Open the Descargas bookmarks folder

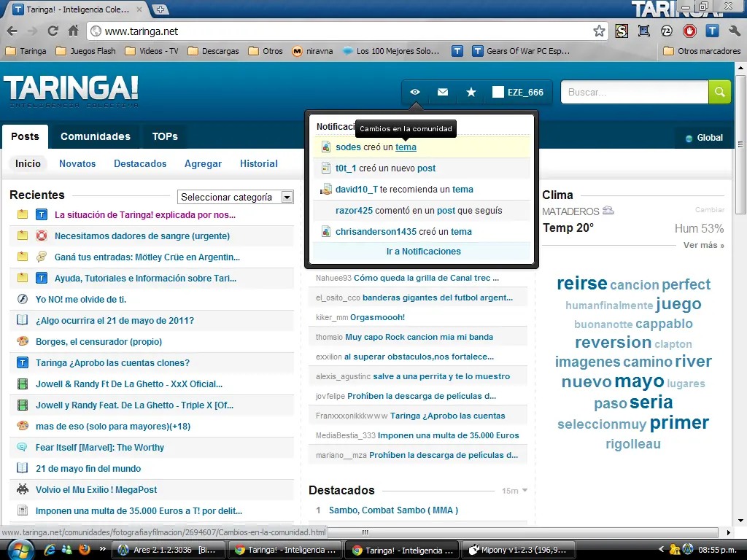214,51
